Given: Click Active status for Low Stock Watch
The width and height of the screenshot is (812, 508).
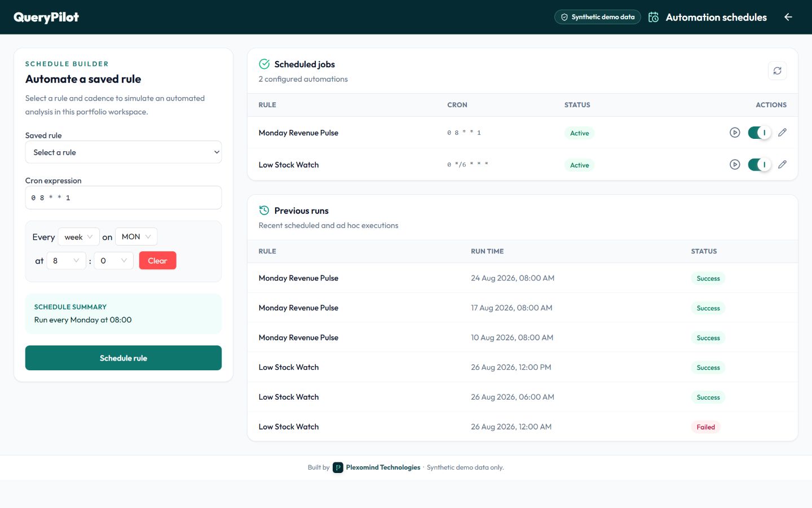Looking at the screenshot, I should tap(580, 165).
